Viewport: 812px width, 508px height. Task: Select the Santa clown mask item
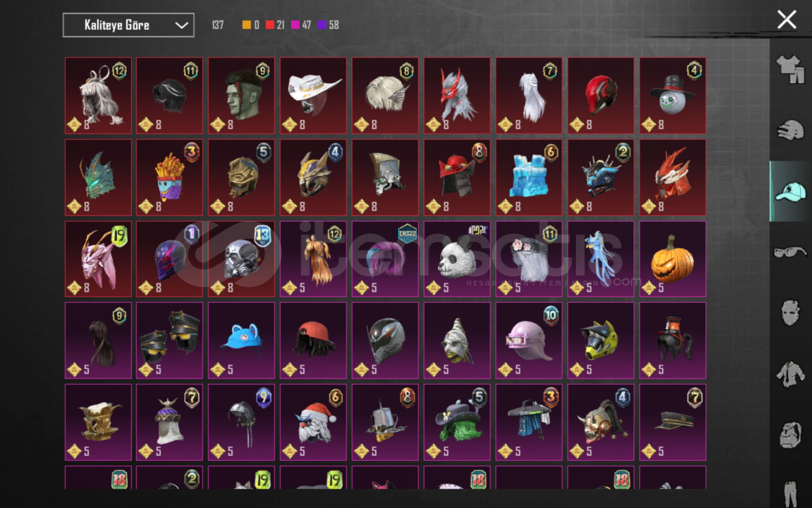313,422
